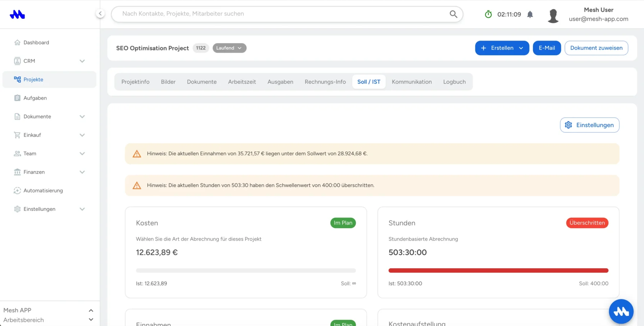
Task: Click the user avatar picture
Action: click(x=553, y=16)
